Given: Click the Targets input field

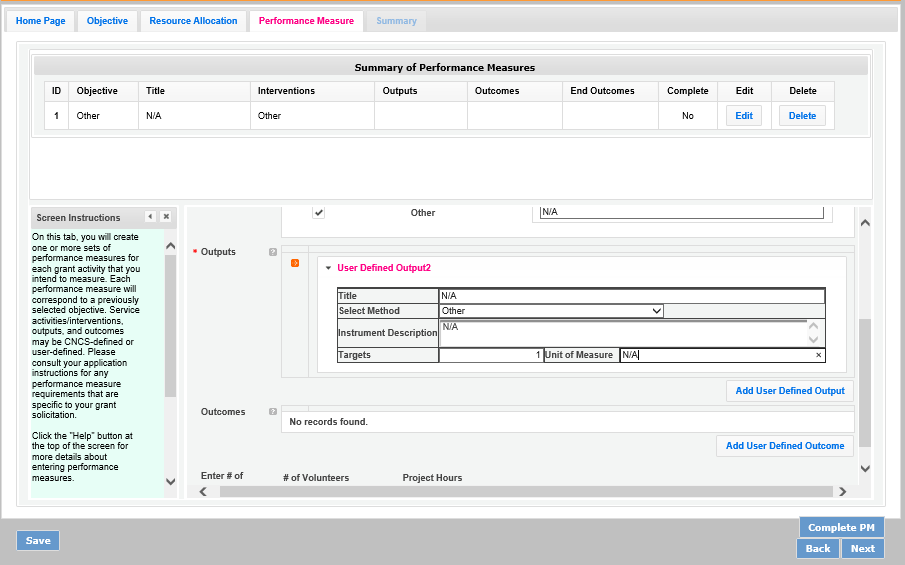Looking at the screenshot, I should (490, 355).
